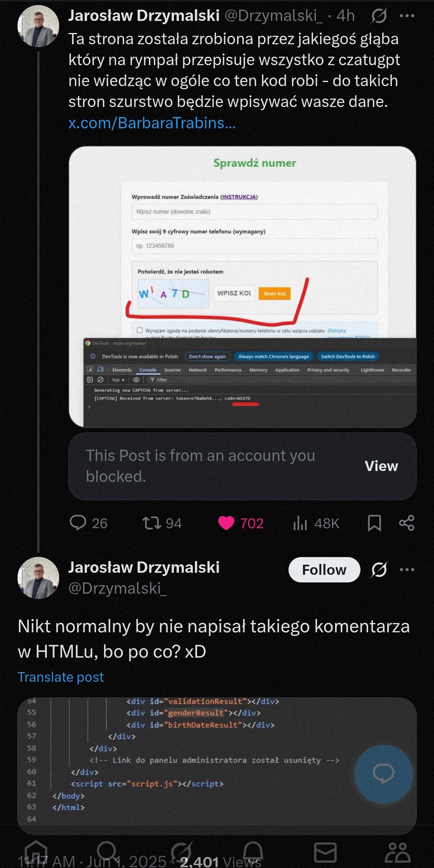The width and height of the screenshot is (434, 868).
Task: Tap the floating reply compose button
Action: point(383,774)
